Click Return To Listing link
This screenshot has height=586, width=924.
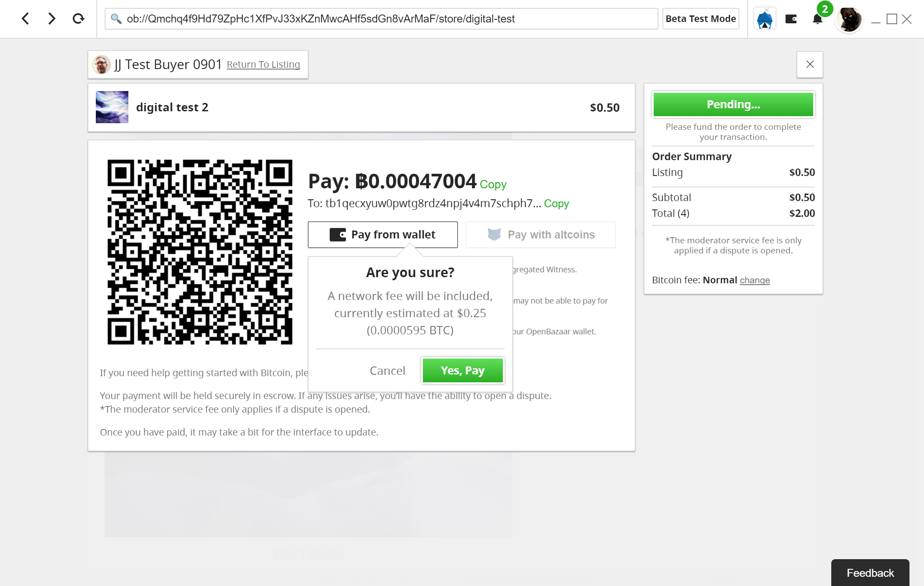[263, 64]
